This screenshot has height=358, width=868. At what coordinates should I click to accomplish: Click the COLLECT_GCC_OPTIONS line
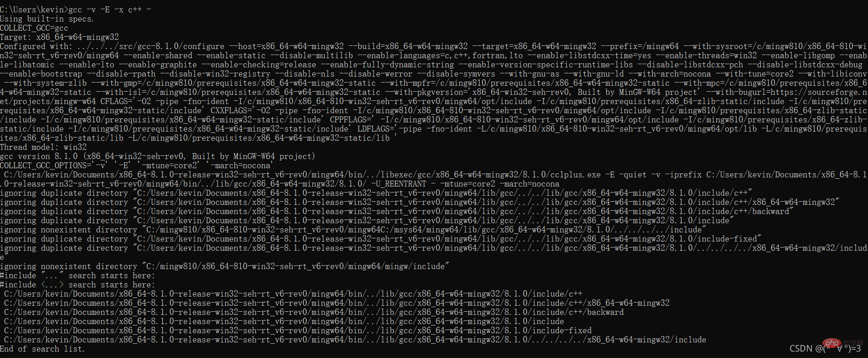point(136,165)
